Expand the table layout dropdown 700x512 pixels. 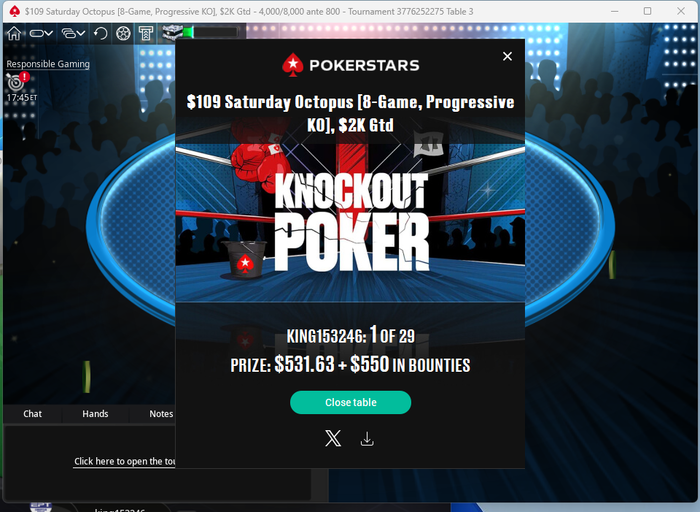(41, 33)
